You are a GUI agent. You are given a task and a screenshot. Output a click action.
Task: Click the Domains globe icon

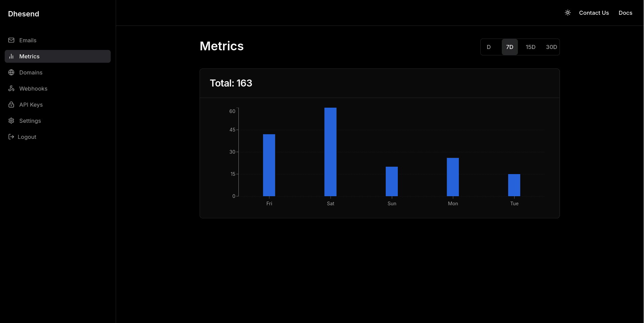point(11,72)
